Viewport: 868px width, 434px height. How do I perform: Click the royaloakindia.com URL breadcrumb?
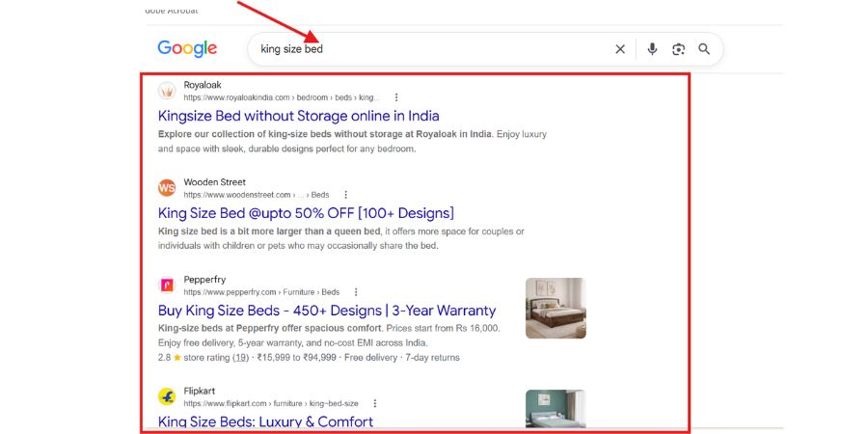click(x=282, y=97)
